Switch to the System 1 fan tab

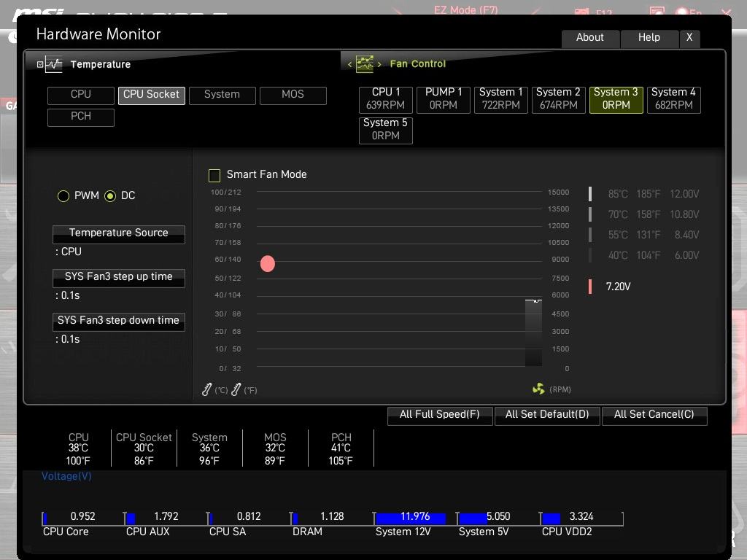[501, 99]
